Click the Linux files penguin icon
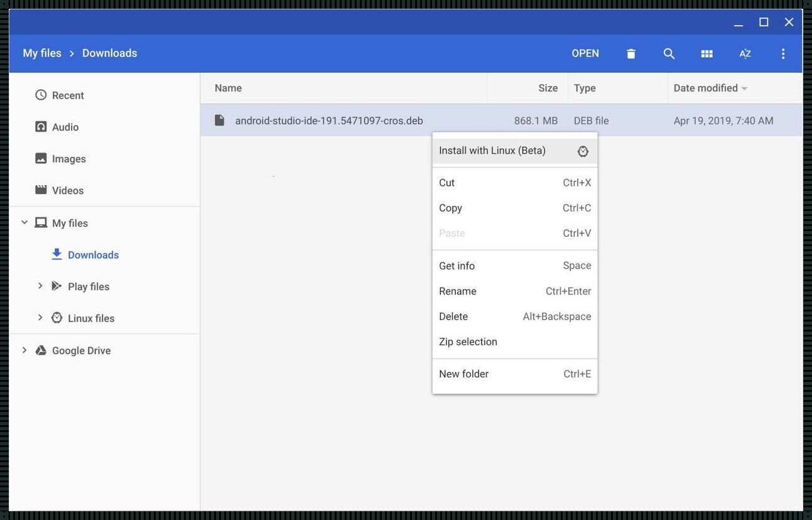The height and width of the screenshot is (520, 812). [57, 318]
